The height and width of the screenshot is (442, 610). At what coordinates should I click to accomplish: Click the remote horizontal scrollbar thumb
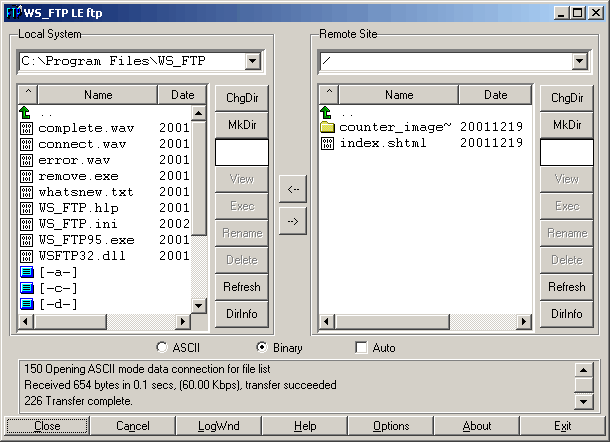[392, 321]
